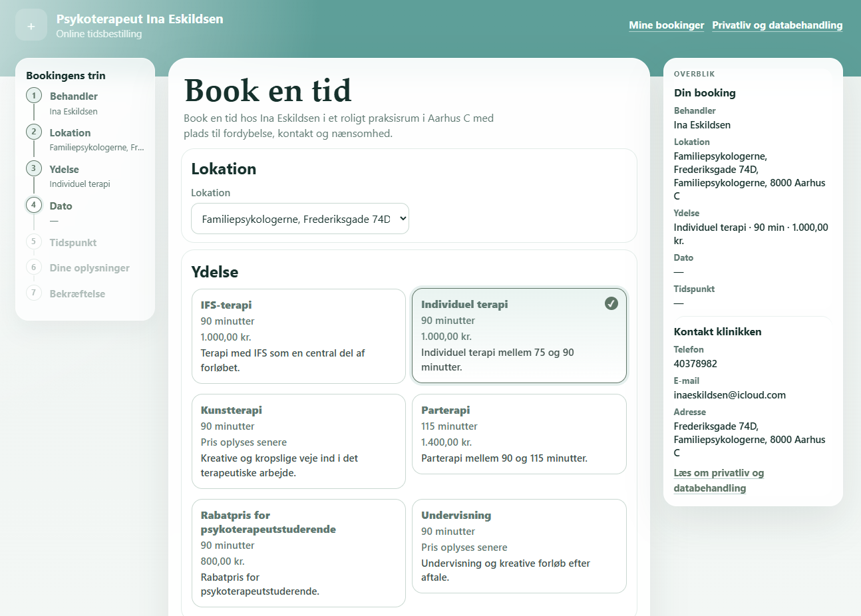This screenshot has height=616, width=861.
Task: Click Tidspunkt step label in sidebar
Action: (73, 243)
